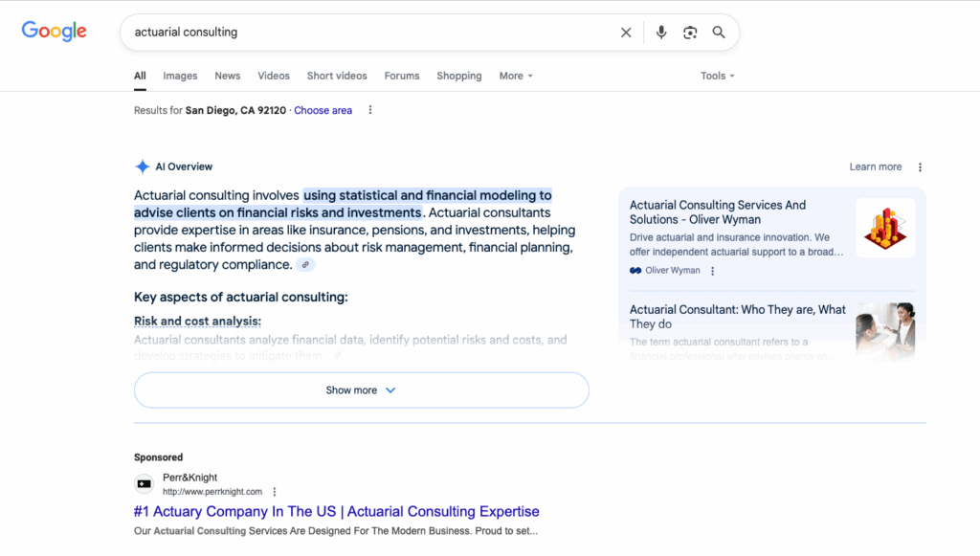Click the Choose area link
980x556 pixels.
coord(323,111)
